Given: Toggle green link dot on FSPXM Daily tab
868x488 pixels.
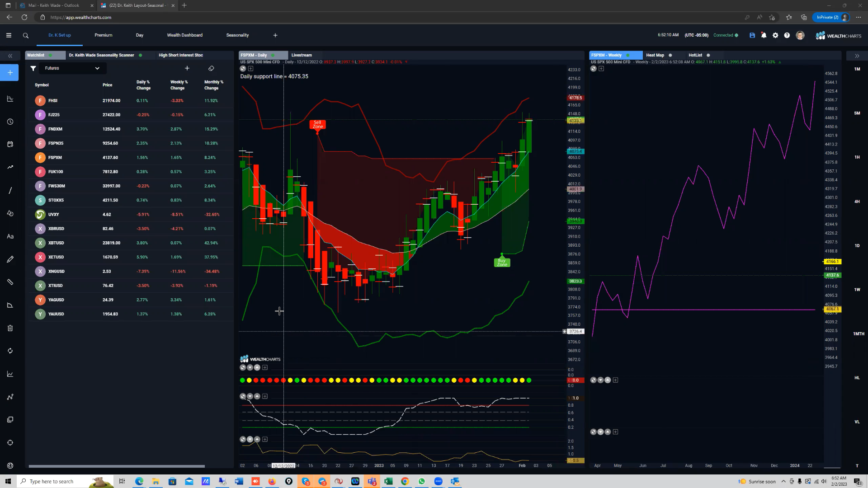Looking at the screenshot, I should click(x=273, y=55).
